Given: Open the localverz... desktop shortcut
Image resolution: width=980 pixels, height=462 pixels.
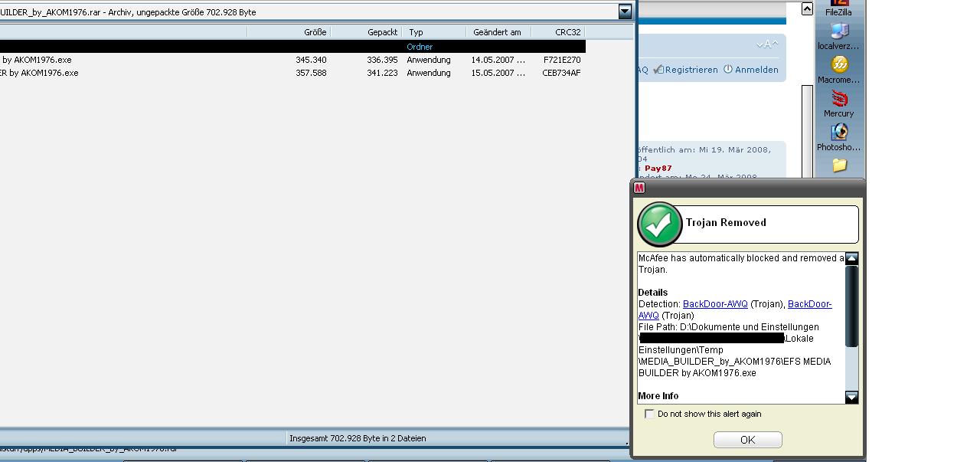Looking at the screenshot, I should [x=838, y=37].
